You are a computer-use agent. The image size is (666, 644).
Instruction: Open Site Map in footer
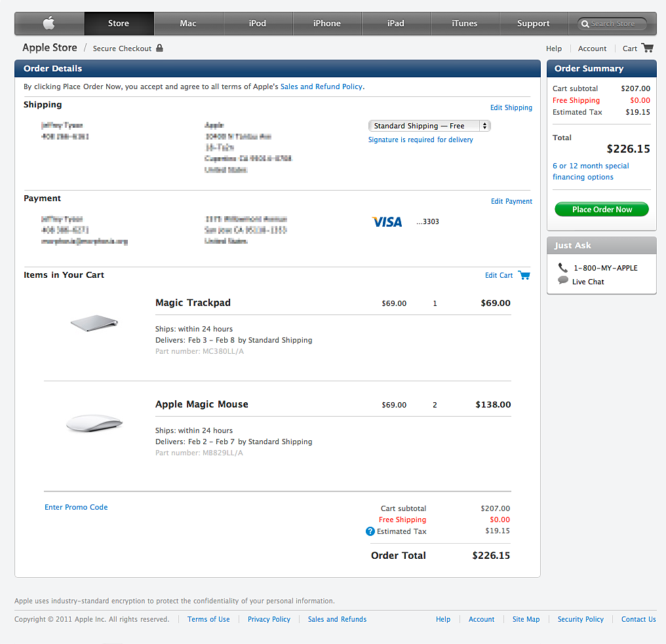click(526, 619)
